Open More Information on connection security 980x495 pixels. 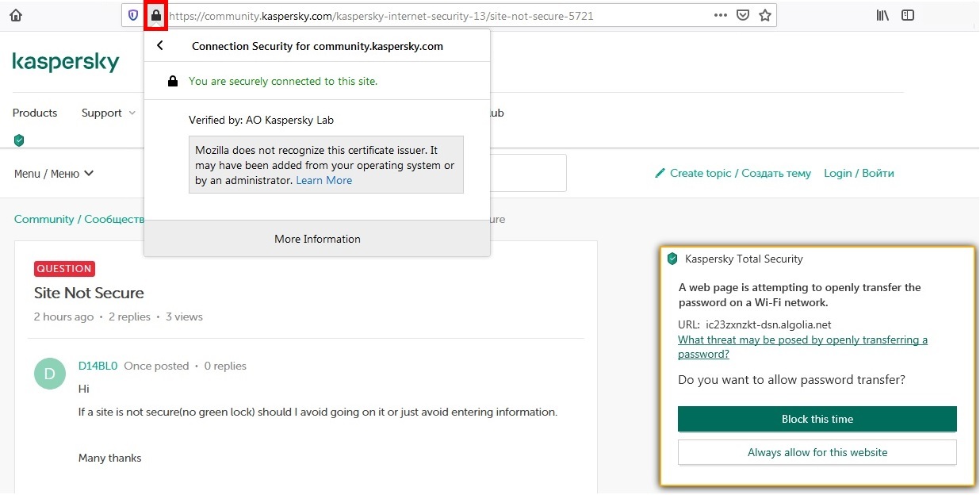point(317,239)
